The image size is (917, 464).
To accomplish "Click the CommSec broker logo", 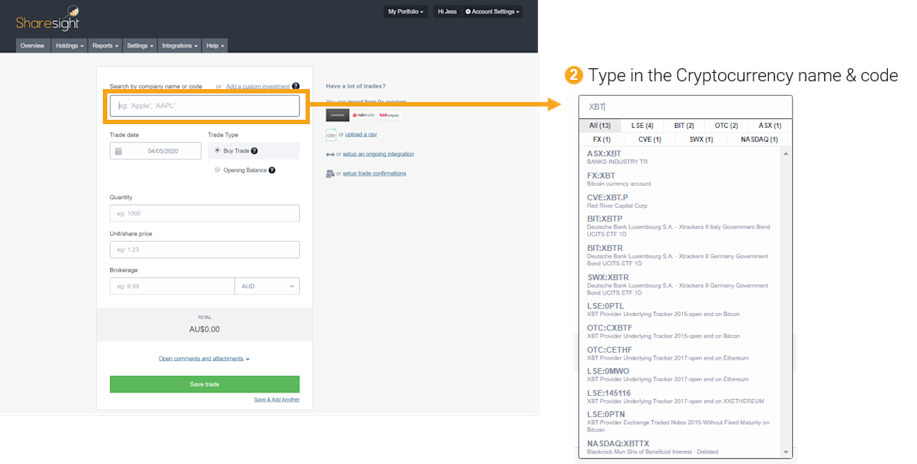I will [x=337, y=115].
